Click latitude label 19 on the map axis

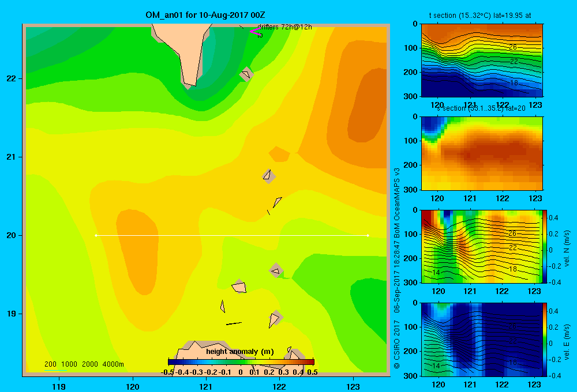12,314
